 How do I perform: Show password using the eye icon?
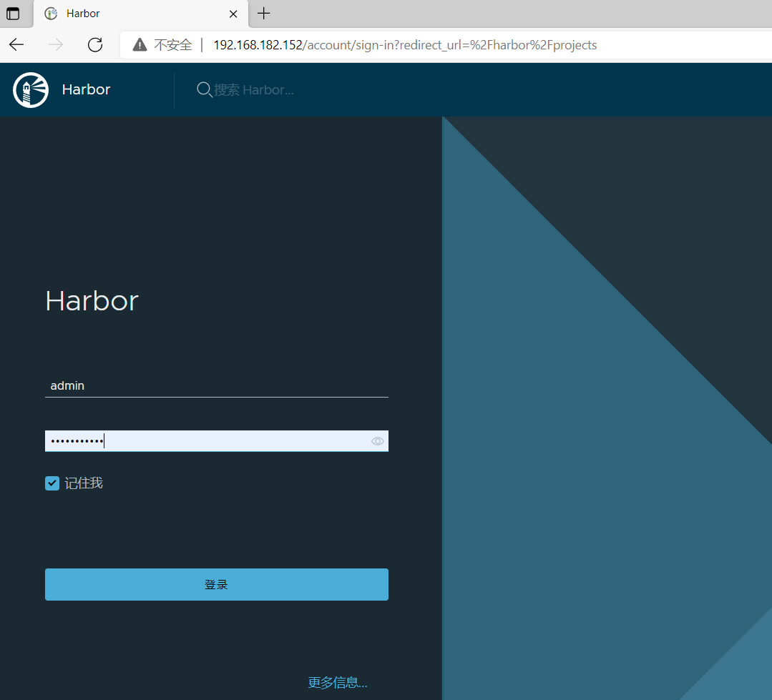click(378, 441)
